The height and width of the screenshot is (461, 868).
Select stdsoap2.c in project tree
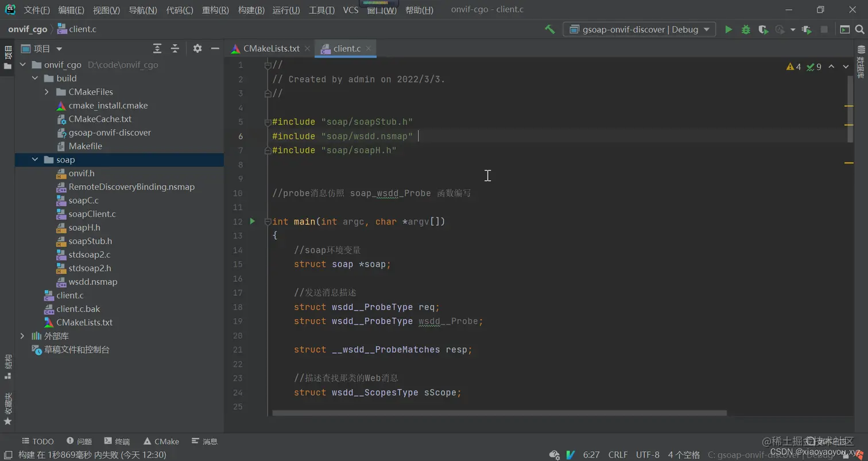click(90, 254)
